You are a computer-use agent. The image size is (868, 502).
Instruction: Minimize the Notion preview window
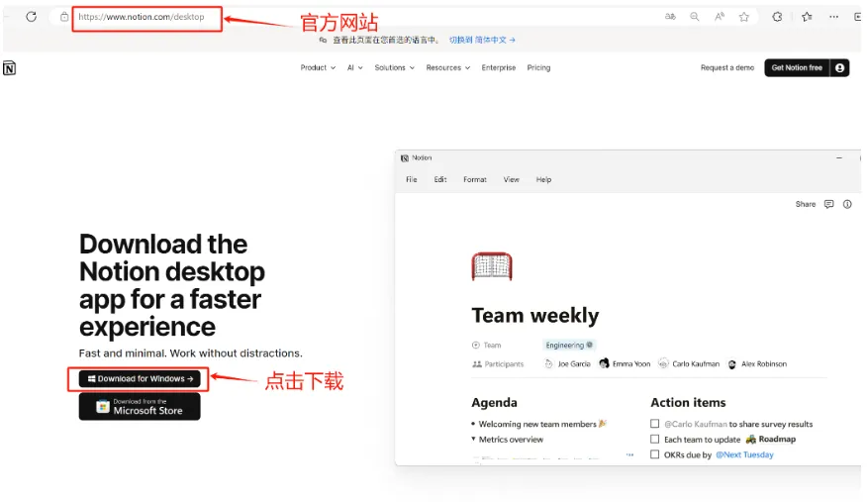(x=839, y=157)
